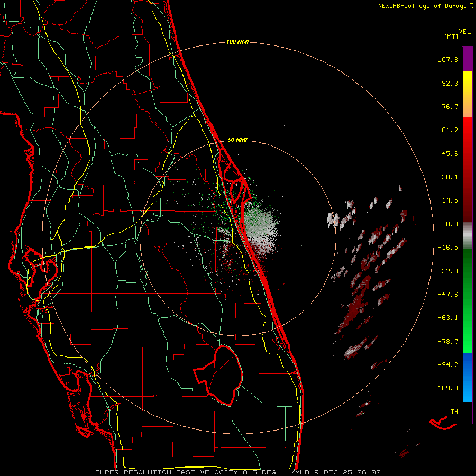Click the Super-Resolution Base Velocity caption

click(238, 472)
